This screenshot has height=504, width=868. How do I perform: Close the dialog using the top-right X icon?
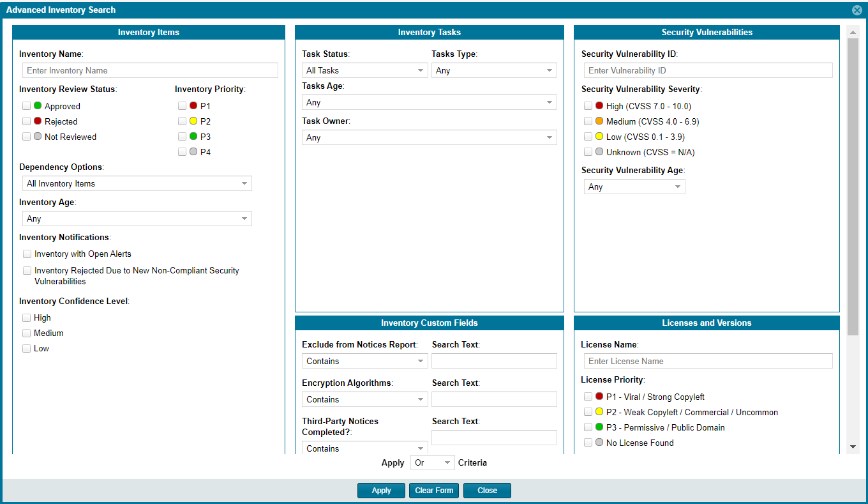pos(857,10)
